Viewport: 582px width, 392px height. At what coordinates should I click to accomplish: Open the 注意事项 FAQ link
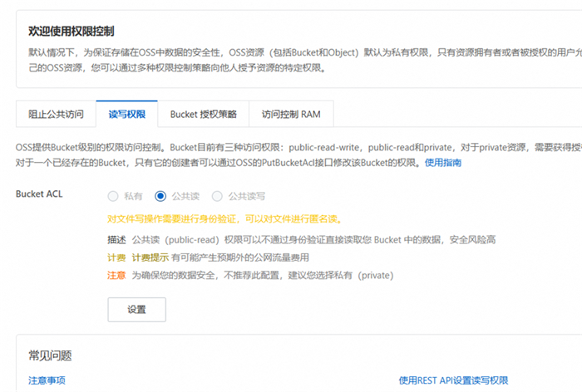pos(47,380)
